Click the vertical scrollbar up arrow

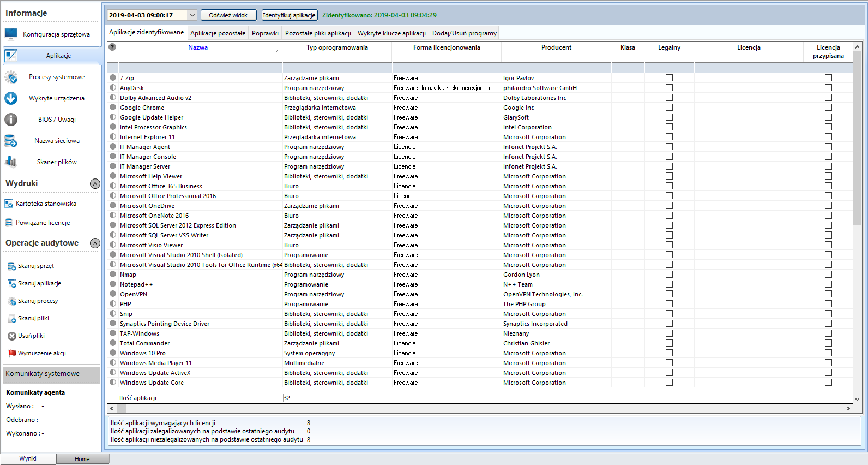pos(857,47)
